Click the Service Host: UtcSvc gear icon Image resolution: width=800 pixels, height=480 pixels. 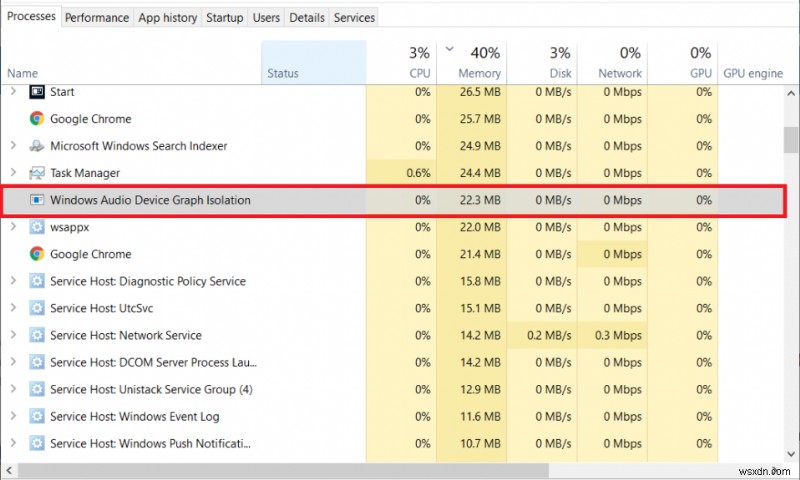37,308
